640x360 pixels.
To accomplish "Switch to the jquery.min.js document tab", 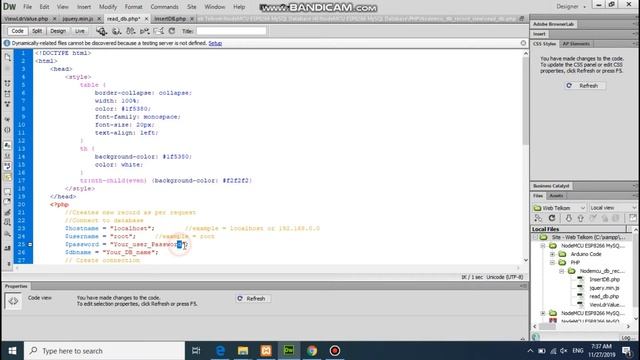I will pyautogui.click(x=78, y=19).
